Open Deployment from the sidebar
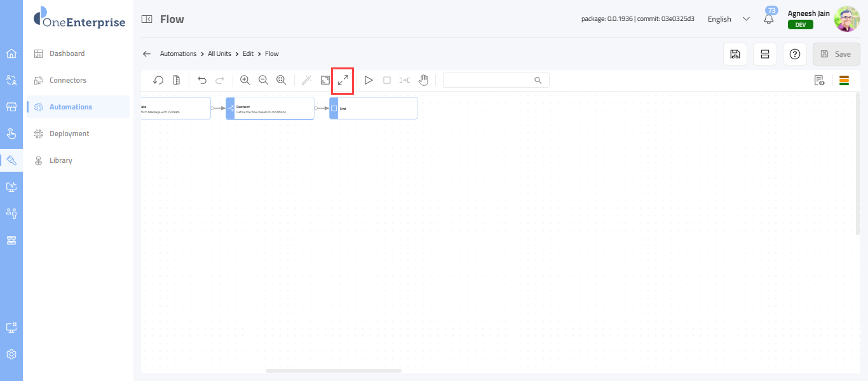The width and height of the screenshot is (868, 381). (69, 134)
